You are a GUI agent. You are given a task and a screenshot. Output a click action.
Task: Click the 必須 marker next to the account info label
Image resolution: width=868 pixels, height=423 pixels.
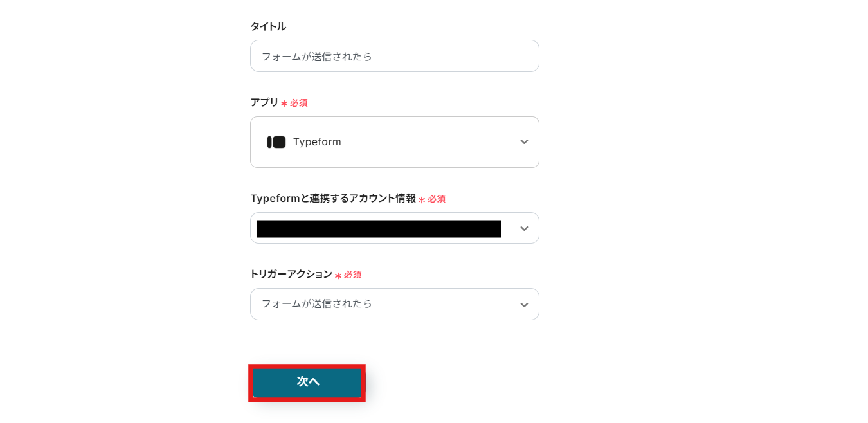pyautogui.click(x=437, y=199)
